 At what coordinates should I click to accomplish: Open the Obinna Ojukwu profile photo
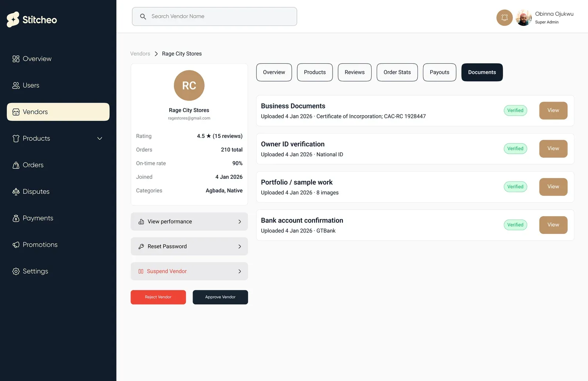pyautogui.click(x=524, y=18)
